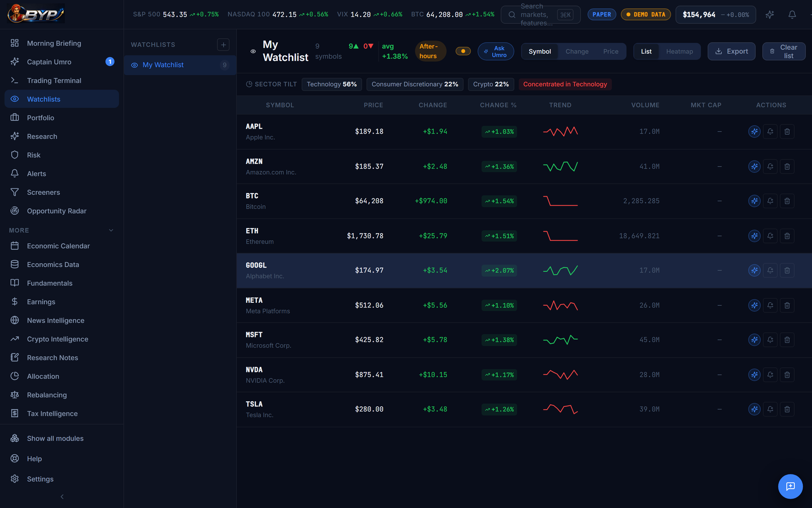
Task: Ask Umro about the MSFT row
Action: 754,340
